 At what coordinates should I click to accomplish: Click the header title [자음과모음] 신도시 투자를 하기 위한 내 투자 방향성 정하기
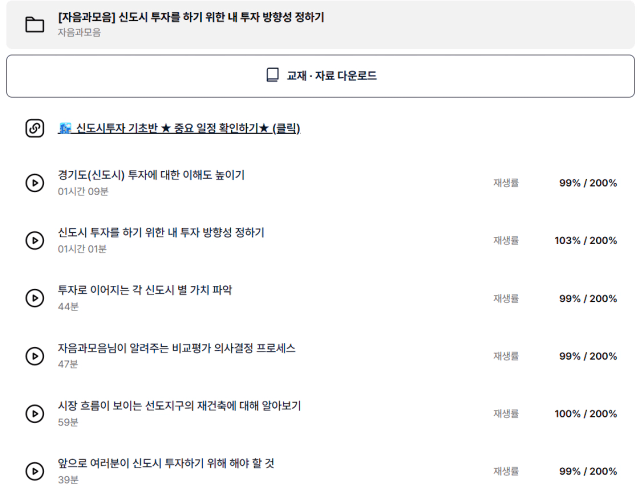coord(191,17)
